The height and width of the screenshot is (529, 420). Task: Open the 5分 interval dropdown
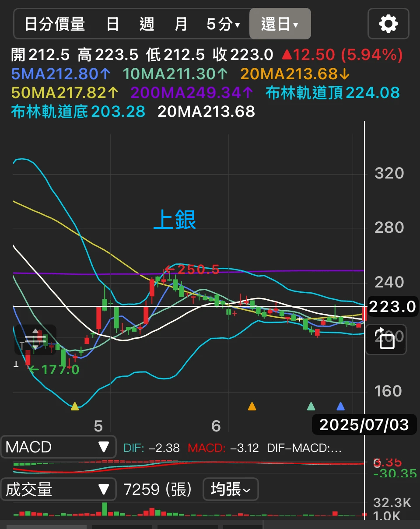coord(223,24)
